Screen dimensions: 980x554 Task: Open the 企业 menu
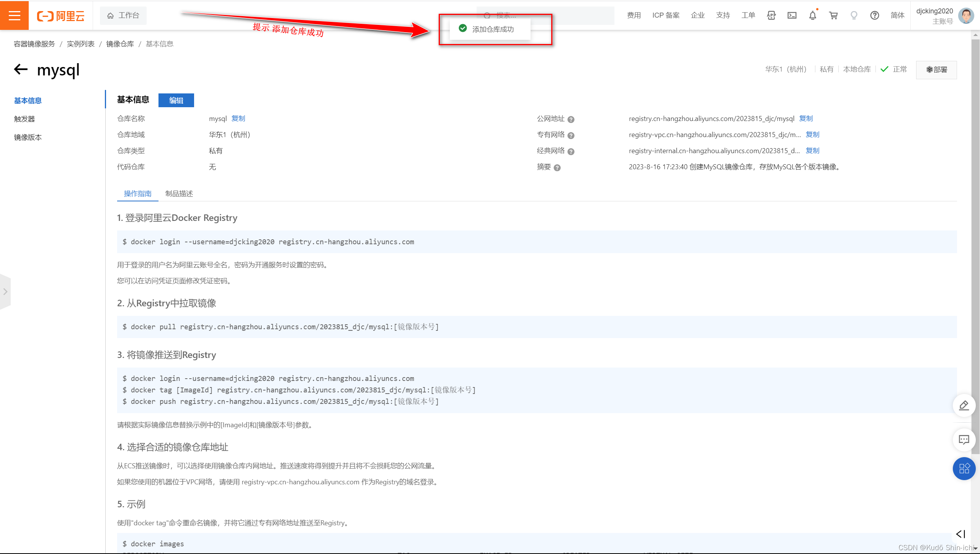click(x=697, y=15)
